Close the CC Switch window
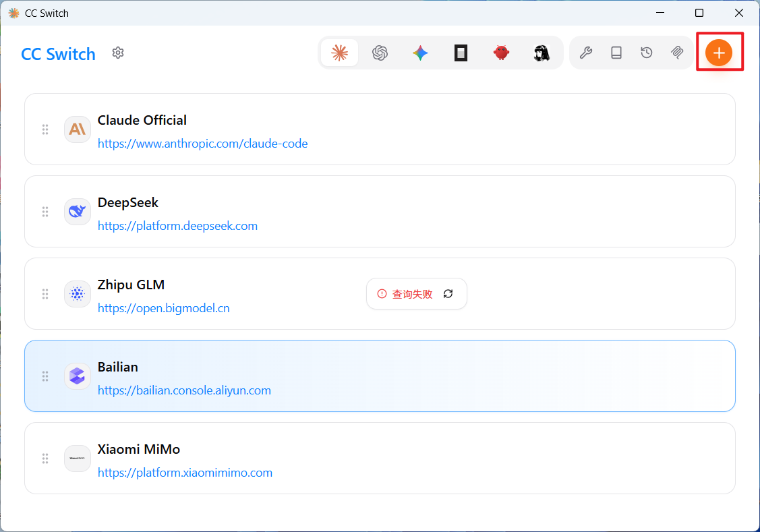Image resolution: width=760 pixels, height=532 pixels. click(x=738, y=13)
